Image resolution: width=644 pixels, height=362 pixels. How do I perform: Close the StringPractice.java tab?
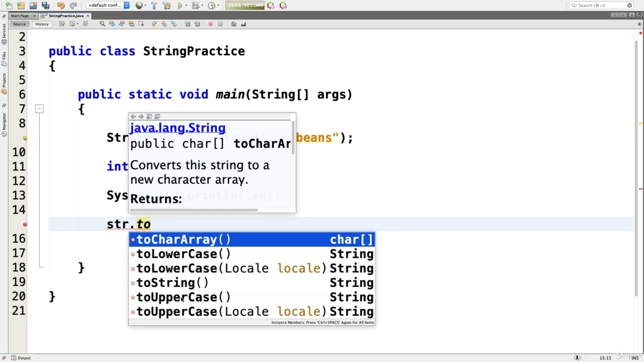pyautogui.click(x=88, y=16)
